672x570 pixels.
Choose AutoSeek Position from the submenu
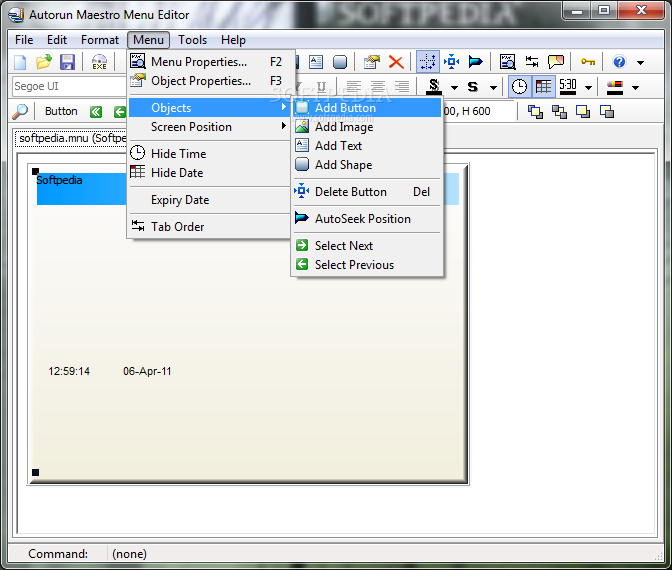[367, 219]
